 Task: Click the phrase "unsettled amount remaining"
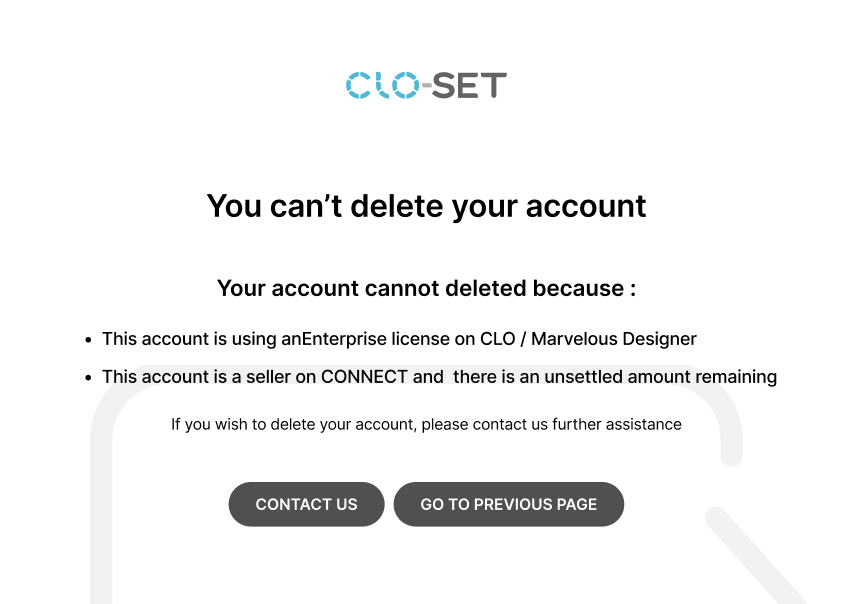click(661, 377)
